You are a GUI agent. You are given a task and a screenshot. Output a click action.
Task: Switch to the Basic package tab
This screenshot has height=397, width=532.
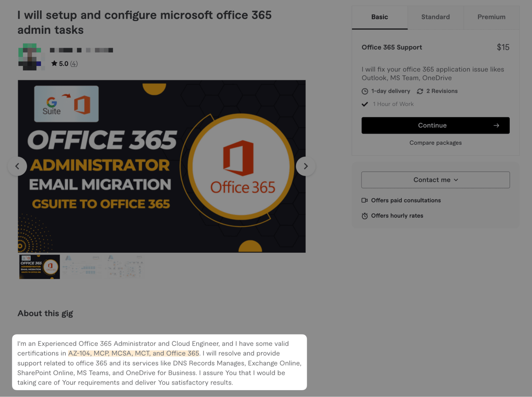(x=380, y=17)
